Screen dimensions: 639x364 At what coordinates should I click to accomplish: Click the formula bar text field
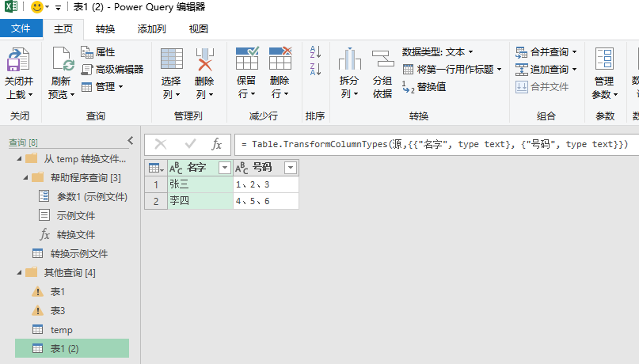tap(437, 145)
